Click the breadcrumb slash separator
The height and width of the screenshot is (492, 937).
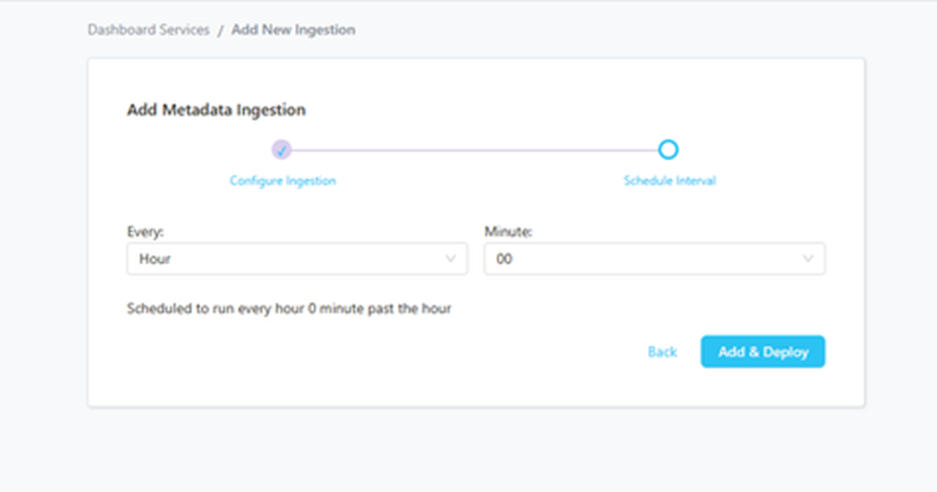coord(220,30)
